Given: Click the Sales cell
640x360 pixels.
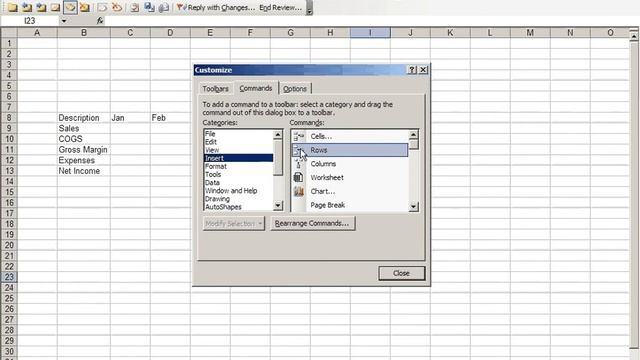Looking at the screenshot, I should (x=84, y=128).
